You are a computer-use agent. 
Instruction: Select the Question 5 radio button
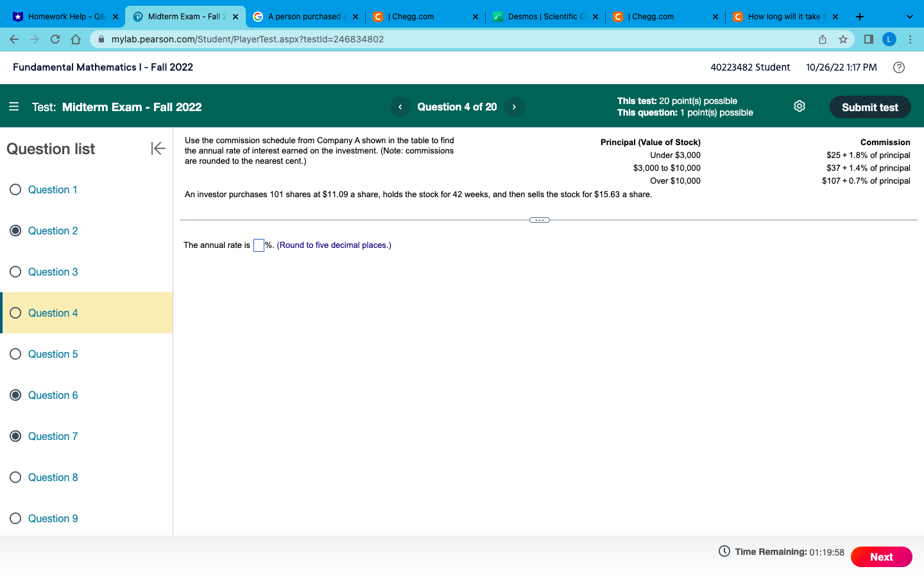point(15,354)
